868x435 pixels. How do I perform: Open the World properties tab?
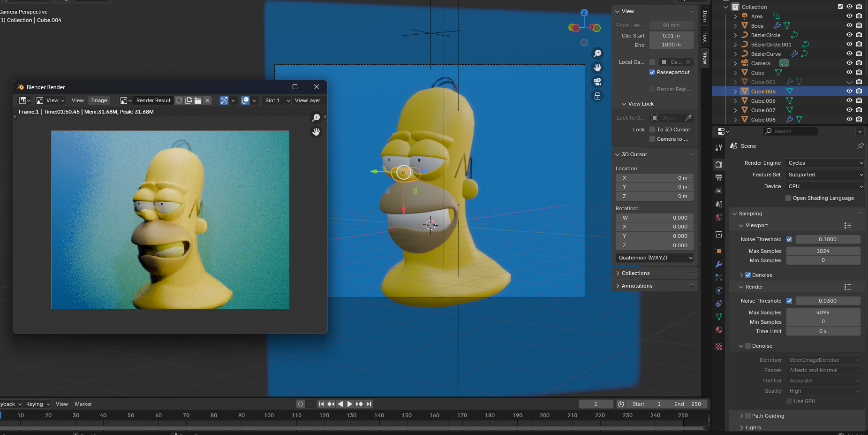(x=719, y=217)
